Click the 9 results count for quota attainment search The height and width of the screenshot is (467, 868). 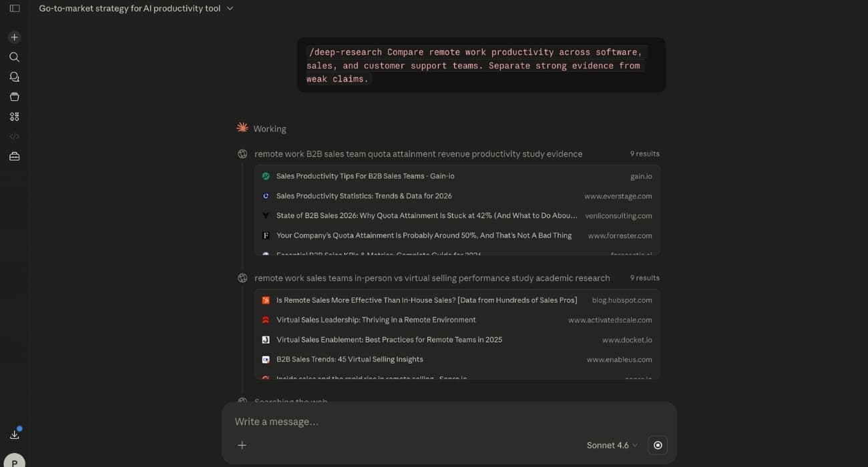pos(645,154)
